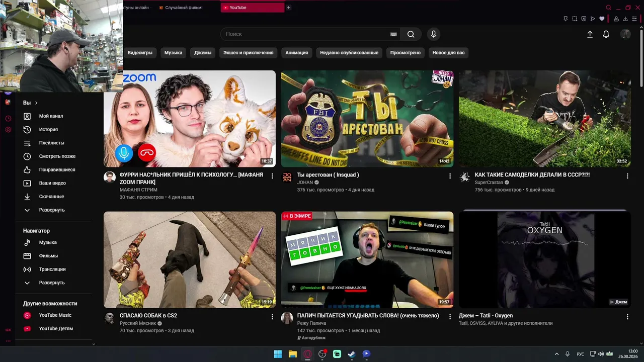The height and width of the screenshot is (362, 644).
Task: Open Скачанные videos
Action: pos(51,197)
